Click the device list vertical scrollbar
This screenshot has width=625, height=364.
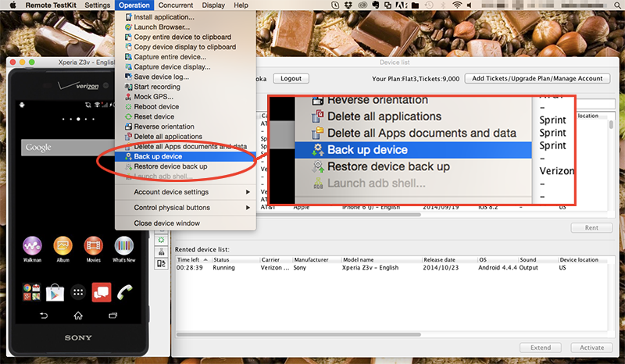tap(611, 124)
